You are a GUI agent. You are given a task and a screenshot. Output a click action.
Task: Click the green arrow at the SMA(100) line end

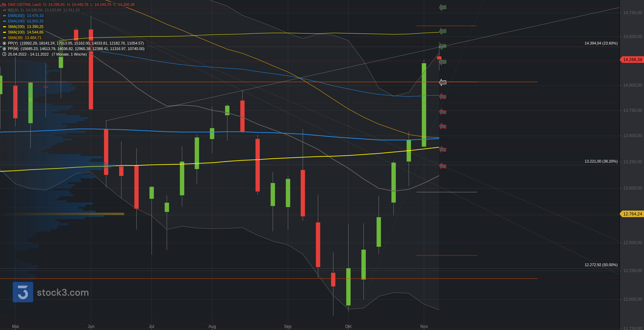pyautogui.click(x=442, y=31)
